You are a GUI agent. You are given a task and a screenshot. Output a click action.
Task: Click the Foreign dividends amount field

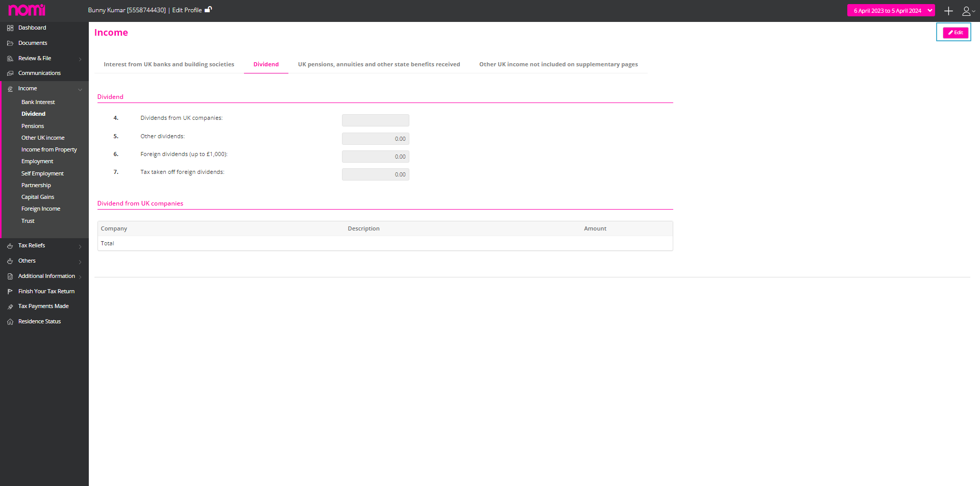[x=375, y=157]
